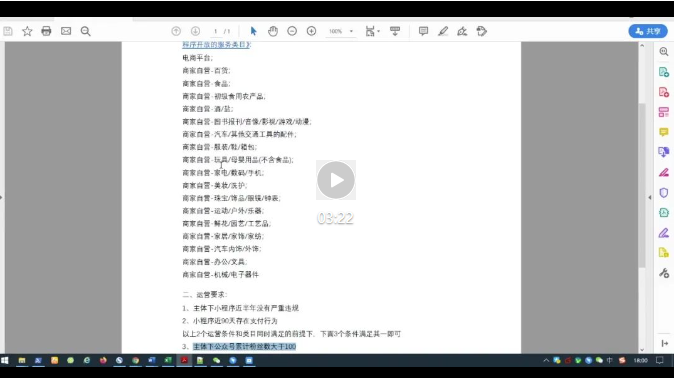Screen dimensions: 674x378
Task: Print the document with the printer icon
Action: 46,31
